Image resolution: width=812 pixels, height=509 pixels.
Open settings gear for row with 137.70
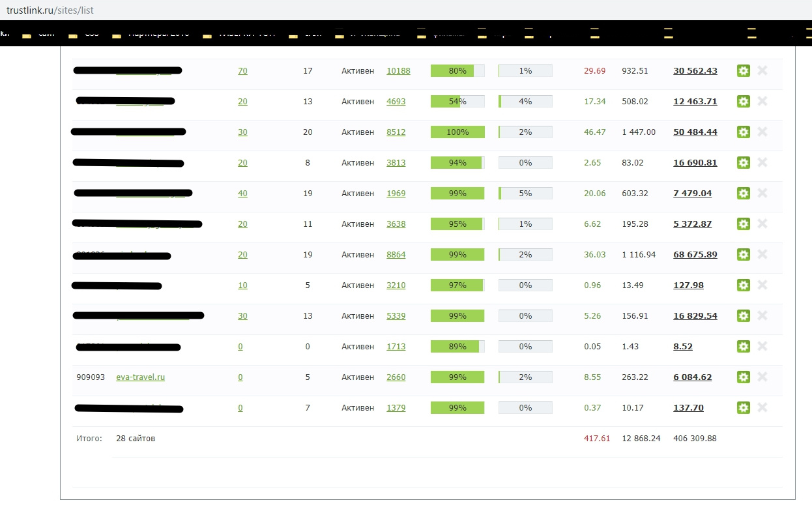click(744, 408)
